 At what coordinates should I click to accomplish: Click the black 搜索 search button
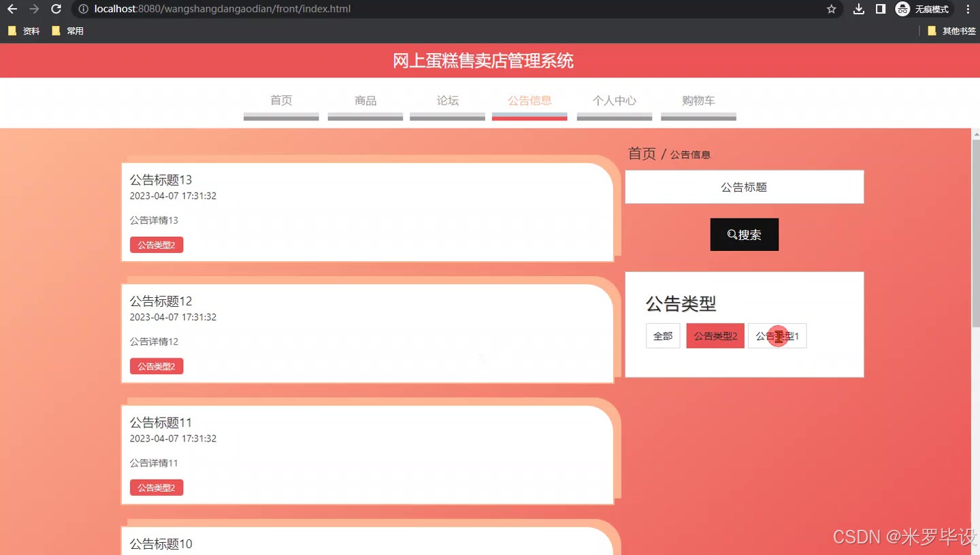745,235
